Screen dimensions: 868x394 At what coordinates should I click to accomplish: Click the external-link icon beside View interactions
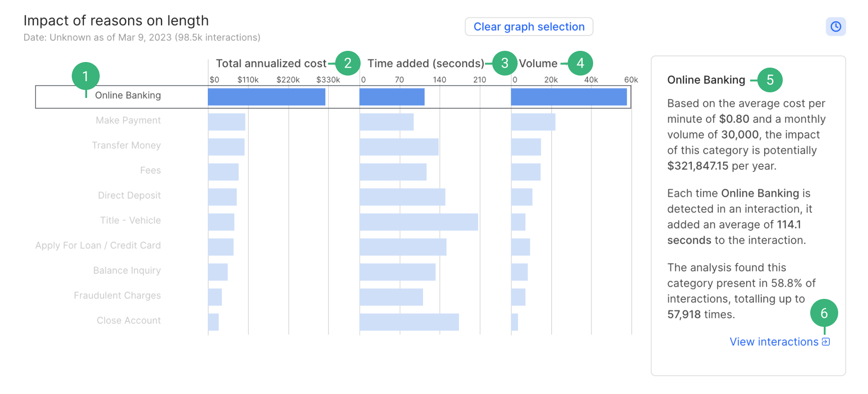click(826, 342)
